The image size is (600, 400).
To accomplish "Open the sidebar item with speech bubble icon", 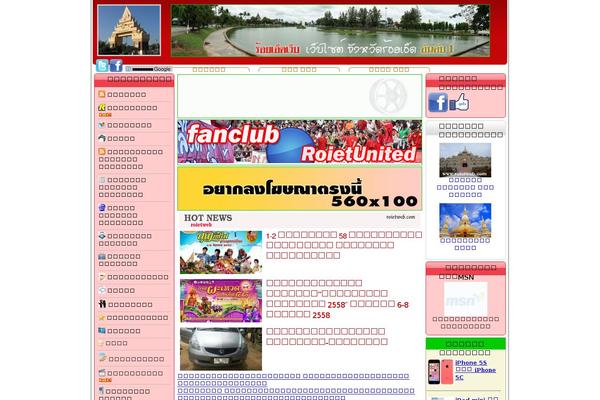I will (x=117, y=291).
